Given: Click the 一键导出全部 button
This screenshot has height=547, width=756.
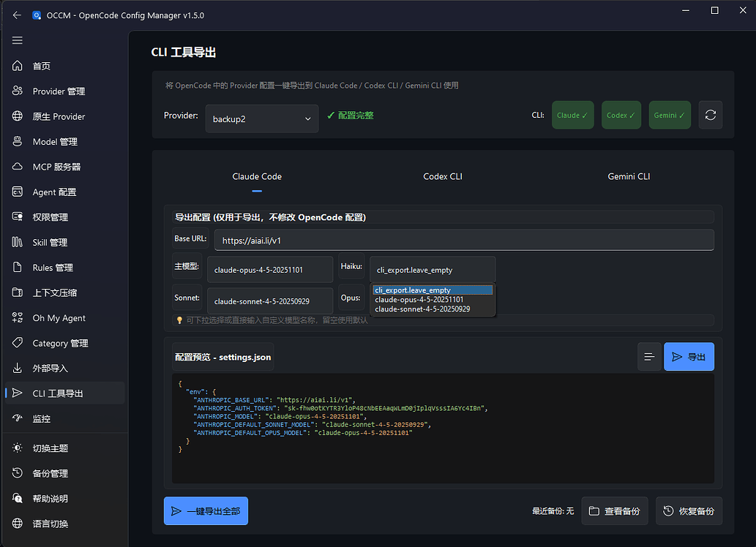Looking at the screenshot, I should [206, 511].
